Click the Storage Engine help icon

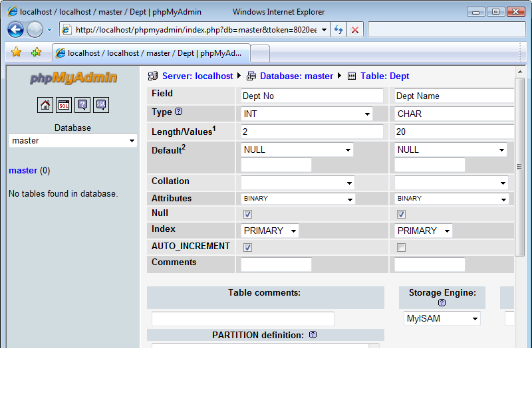(x=442, y=302)
